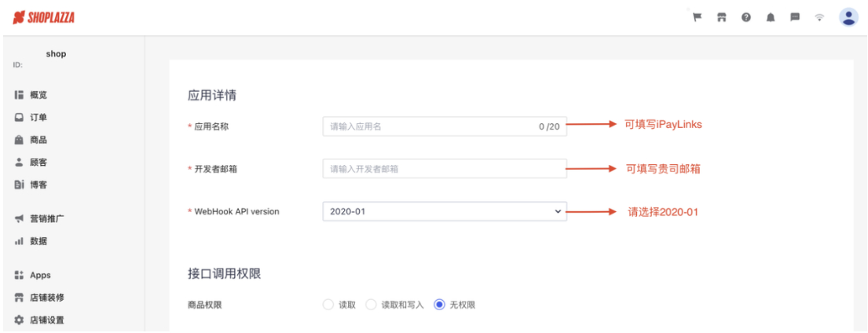This screenshot has height=333, width=868.
Task: Click the 店铺装修 store decoration icon
Action: pyautogui.click(x=19, y=297)
